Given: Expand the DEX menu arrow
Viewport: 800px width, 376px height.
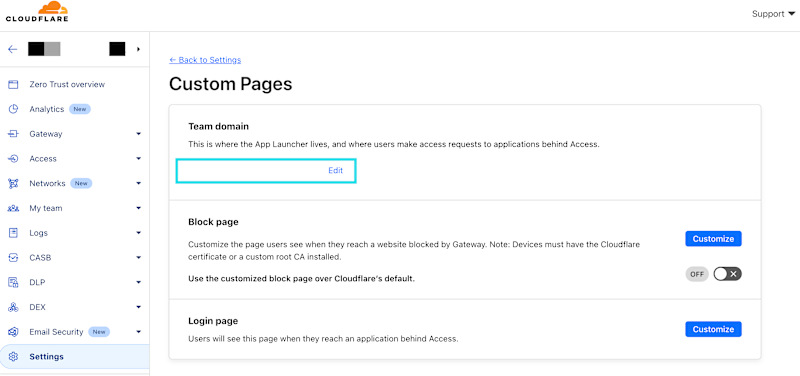Looking at the screenshot, I should [x=138, y=307].
